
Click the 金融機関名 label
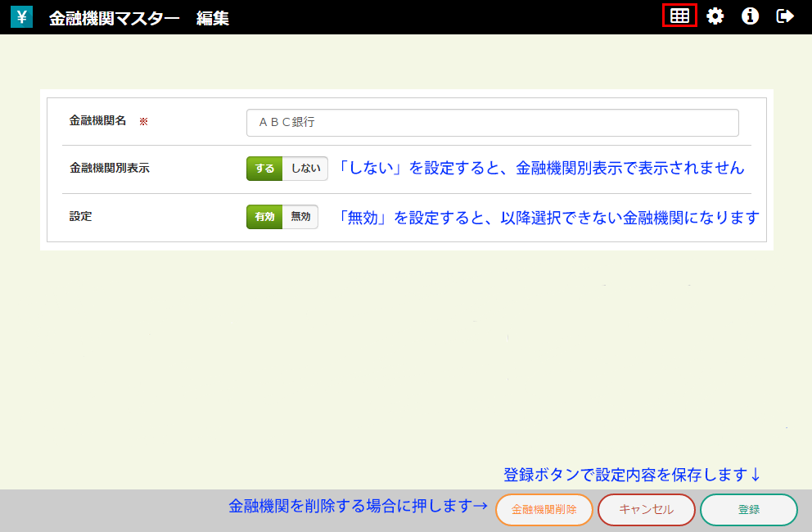click(x=98, y=120)
